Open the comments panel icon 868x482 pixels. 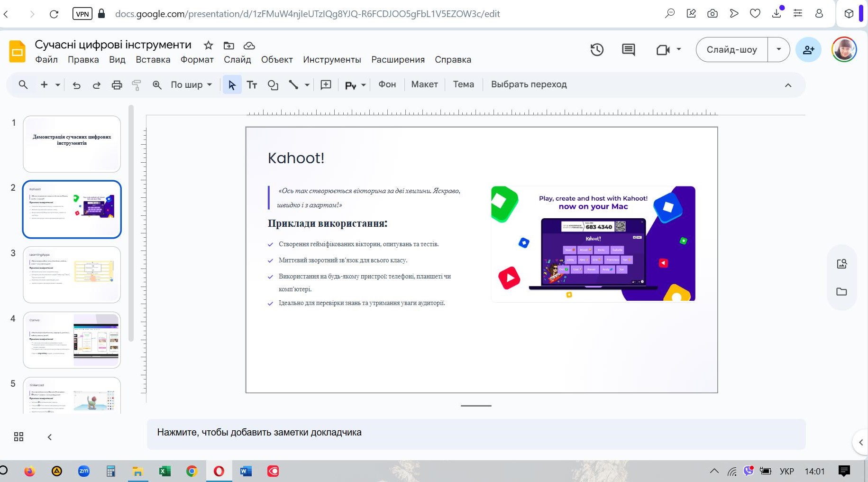point(628,50)
